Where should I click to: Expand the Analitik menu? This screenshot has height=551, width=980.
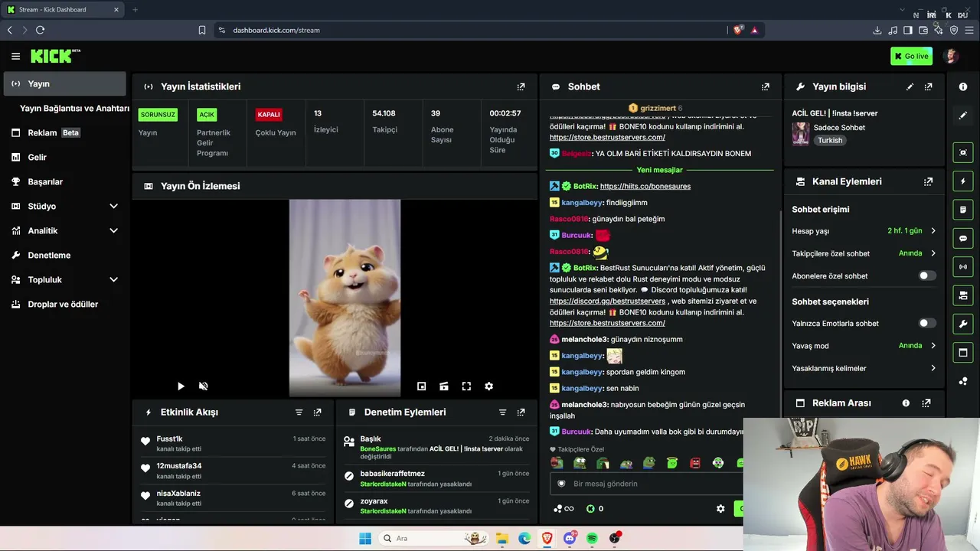click(113, 230)
